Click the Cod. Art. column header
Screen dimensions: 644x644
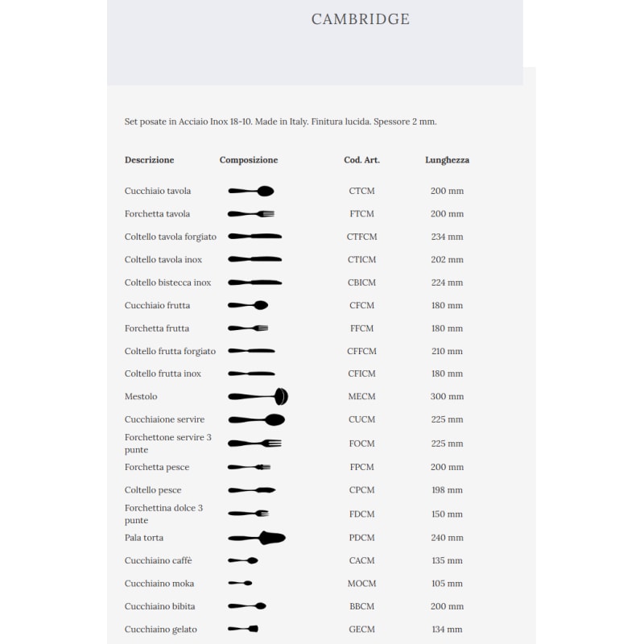coord(361,160)
